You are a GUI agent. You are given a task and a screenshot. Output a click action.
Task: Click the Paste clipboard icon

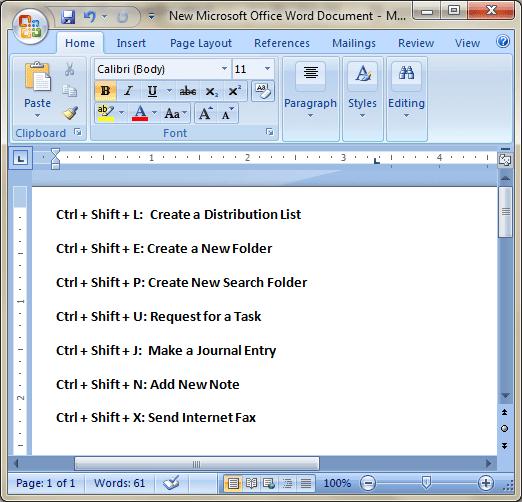[37, 77]
